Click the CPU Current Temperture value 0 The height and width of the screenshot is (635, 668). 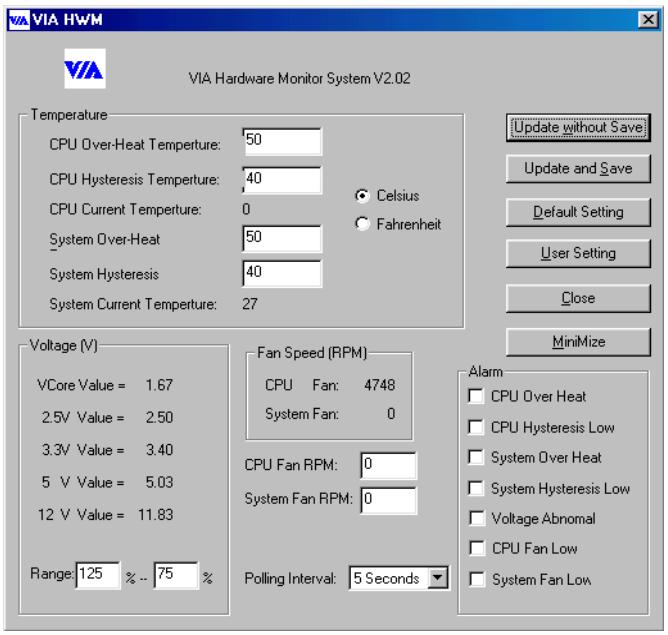tap(246, 209)
